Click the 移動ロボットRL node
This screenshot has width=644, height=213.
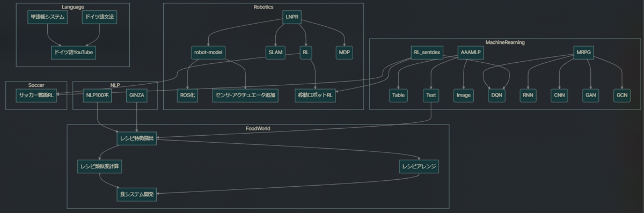click(316, 96)
